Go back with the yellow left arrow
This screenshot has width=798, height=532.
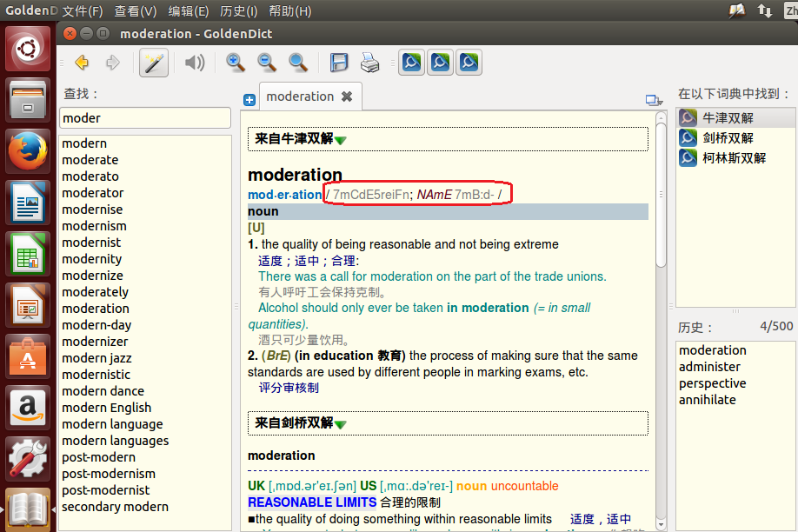(82, 63)
